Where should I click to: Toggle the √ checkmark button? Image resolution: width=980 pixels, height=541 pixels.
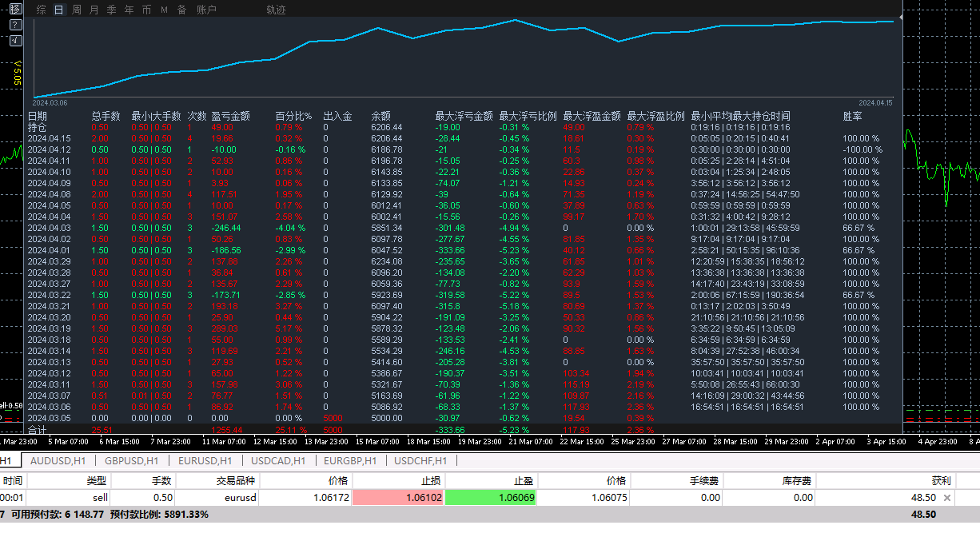pyautogui.click(x=15, y=39)
